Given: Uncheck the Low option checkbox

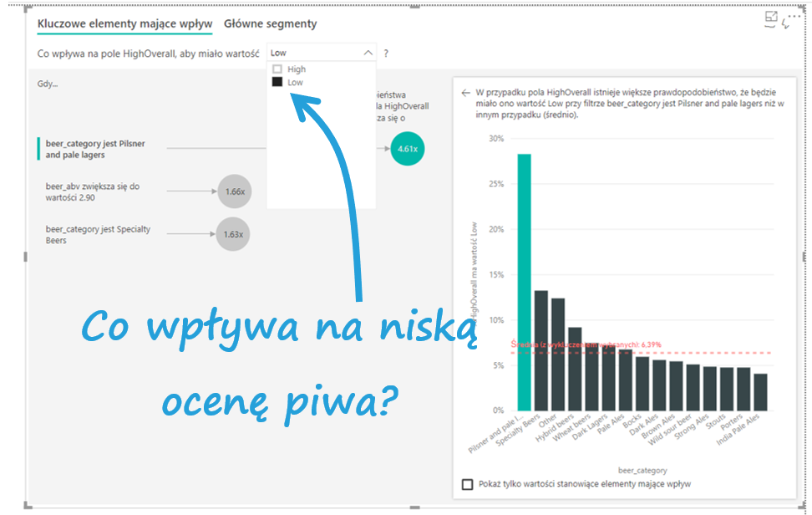Looking at the screenshot, I should tap(277, 83).
